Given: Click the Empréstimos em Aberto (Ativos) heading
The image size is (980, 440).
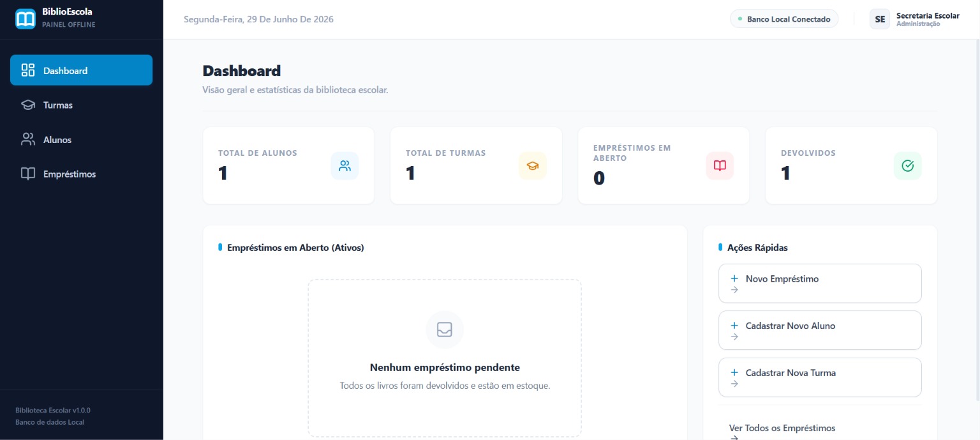Looking at the screenshot, I should 295,248.
